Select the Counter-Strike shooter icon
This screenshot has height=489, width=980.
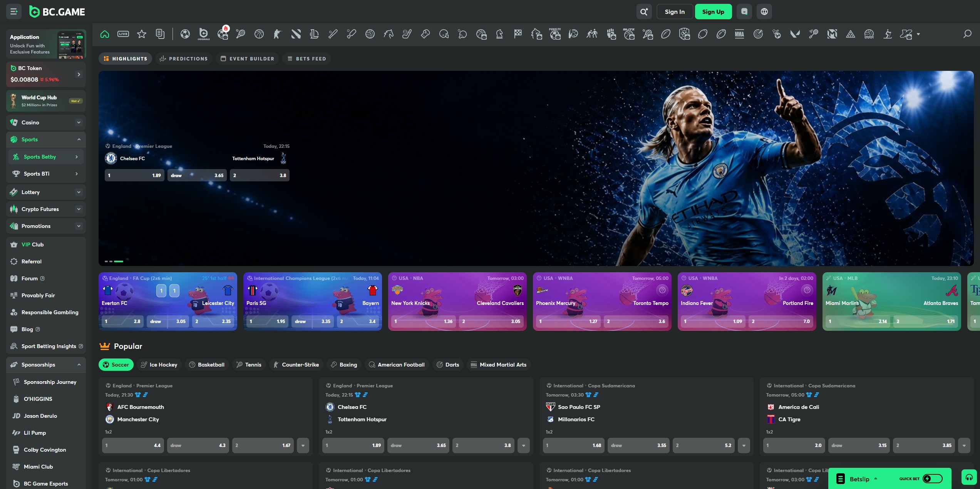tap(277, 34)
